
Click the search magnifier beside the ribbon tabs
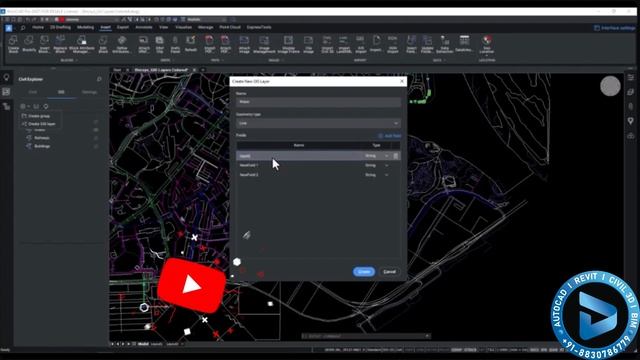(x=23, y=28)
